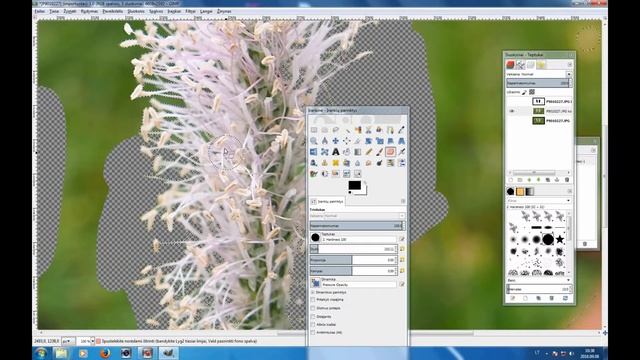Select the Rectangle Select tool in toolbox
The height and width of the screenshot is (360, 640).
point(313,130)
